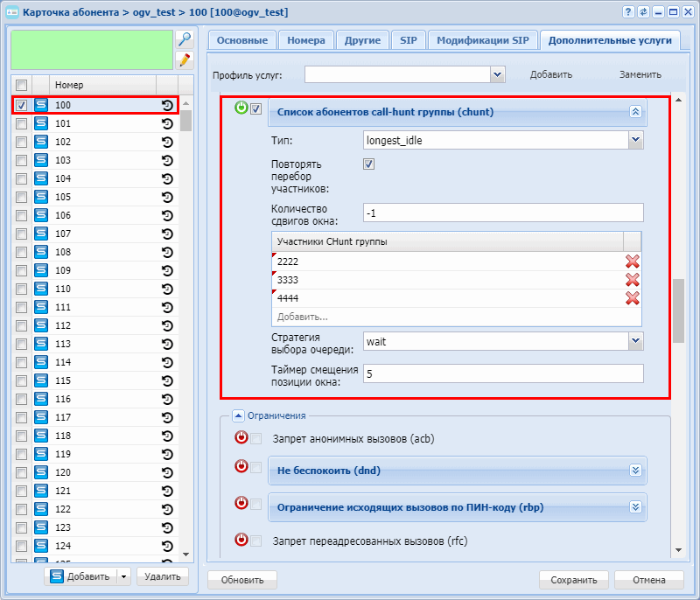This screenshot has height=600, width=700.
Task: Select the Дополнительные услуги tab
Action: [610, 40]
